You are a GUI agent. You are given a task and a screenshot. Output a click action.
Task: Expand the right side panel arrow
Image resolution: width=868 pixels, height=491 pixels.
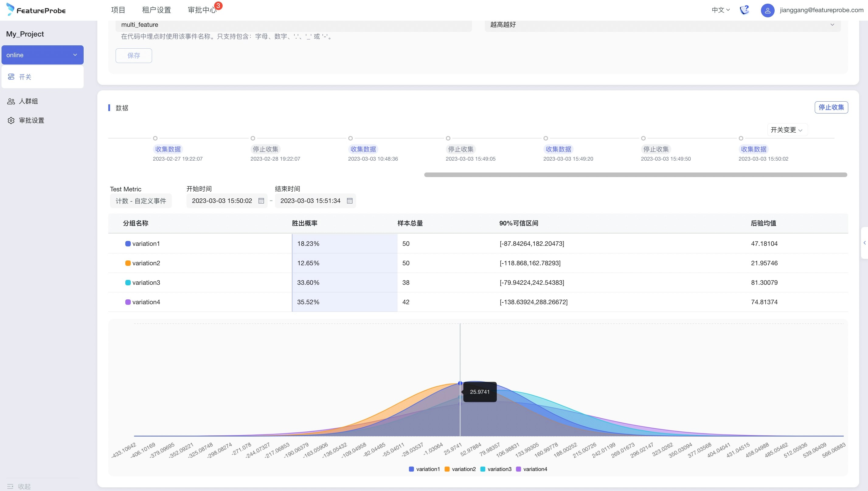pos(865,243)
